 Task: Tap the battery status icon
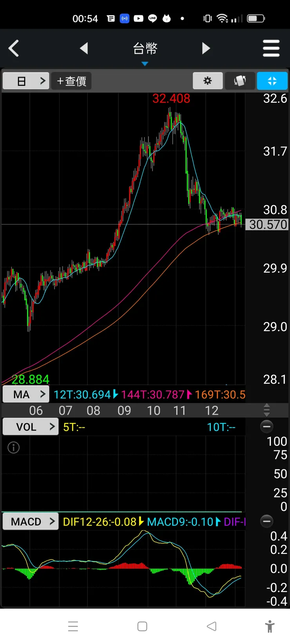256,18
